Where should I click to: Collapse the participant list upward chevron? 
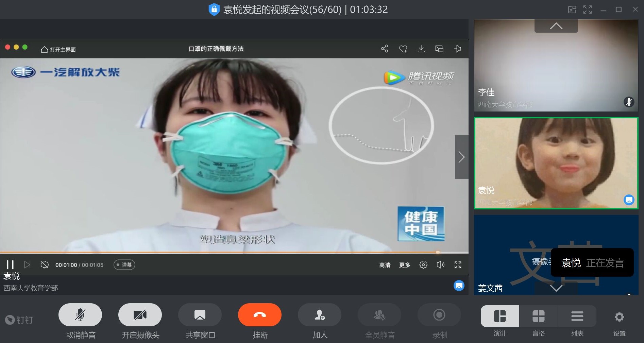[556, 25]
